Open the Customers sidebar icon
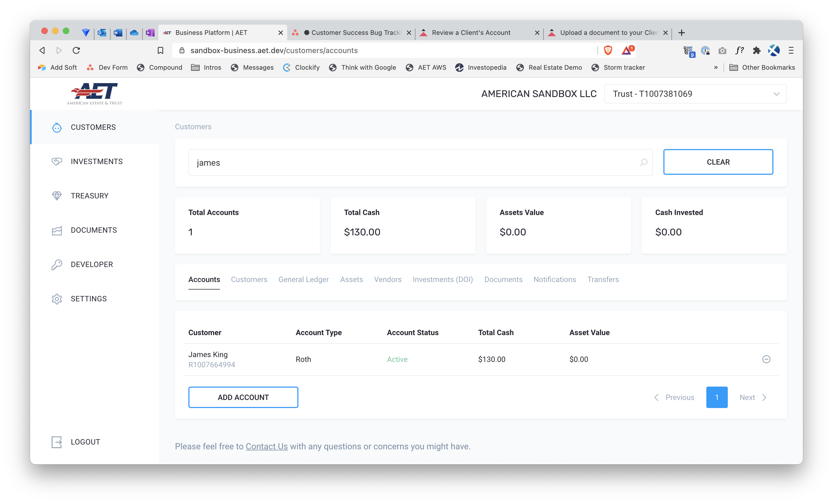The height and width of the screenshot is (504, 833). [57, 127]
